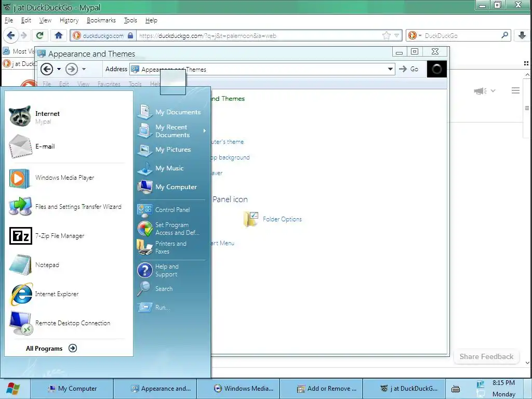The width and height of the screenshot is (532, 399).
Task: Open My Pictures folder
Action: (x=171, y=150)
